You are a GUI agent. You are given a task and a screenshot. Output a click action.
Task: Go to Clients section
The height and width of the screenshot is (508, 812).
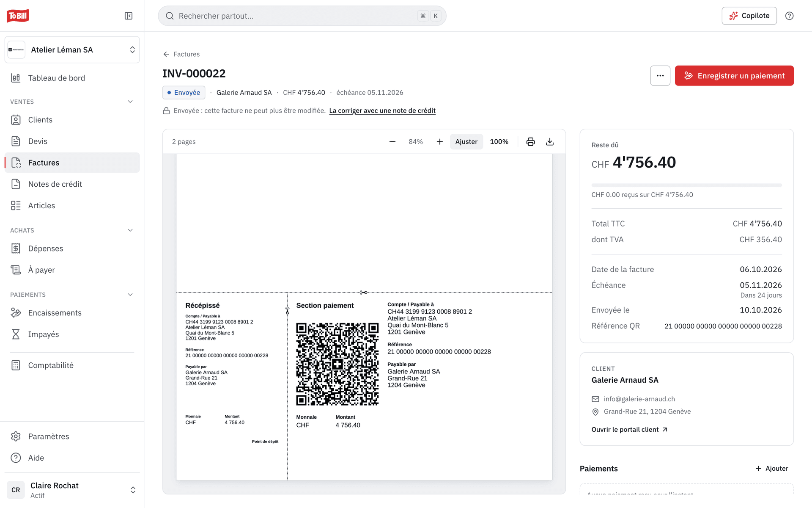tap(72, 120)
